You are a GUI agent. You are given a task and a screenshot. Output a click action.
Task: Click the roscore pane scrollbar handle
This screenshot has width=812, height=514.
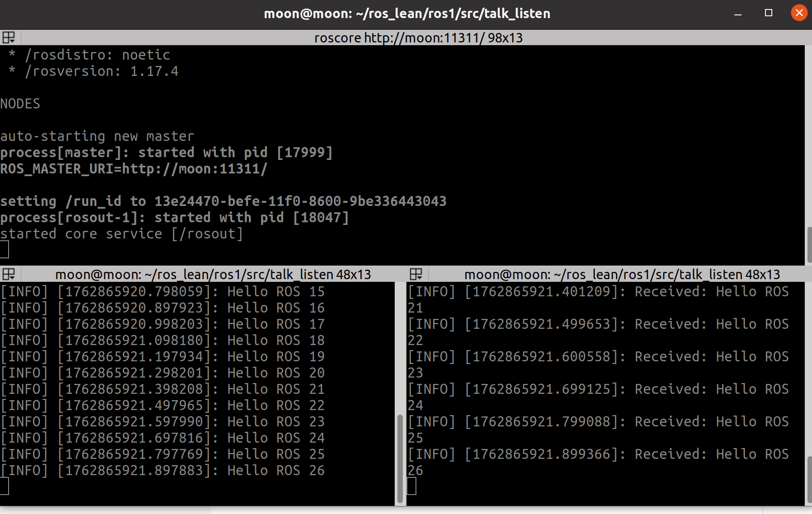[809, 244]
